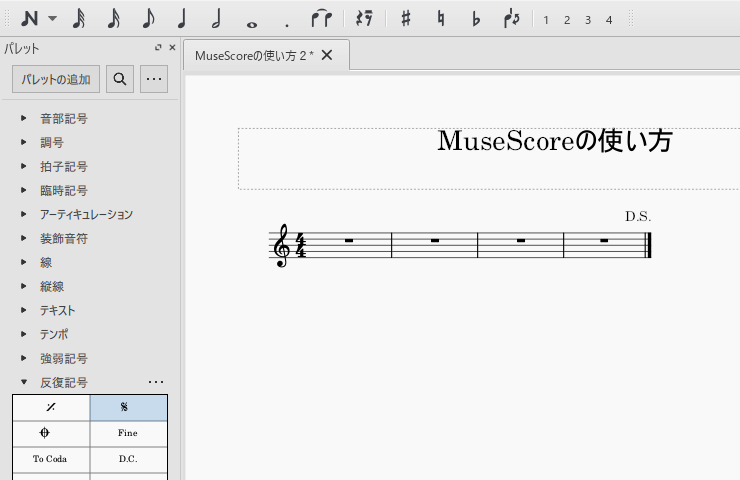
Task: Expand the 装飾音符 palette
Action: 24,238
